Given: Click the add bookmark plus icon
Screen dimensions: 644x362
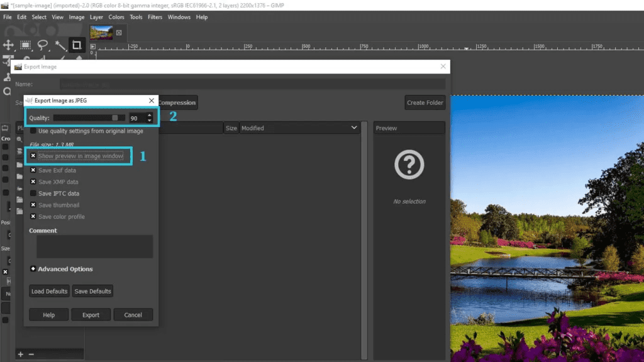Looking at the screenshot, I should tap(21, 354).
